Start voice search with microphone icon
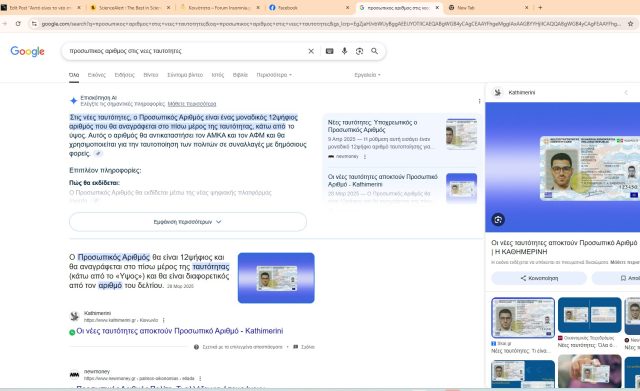The image size is (640, 391). pos(344,51)
